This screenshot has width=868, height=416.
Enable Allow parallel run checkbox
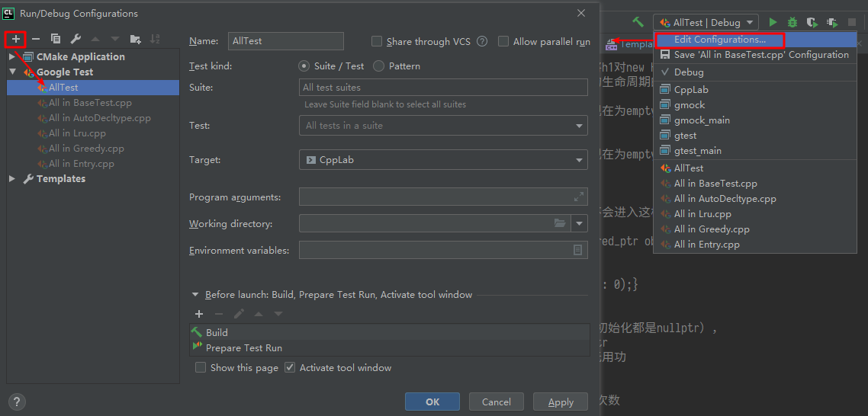(503, 41)
